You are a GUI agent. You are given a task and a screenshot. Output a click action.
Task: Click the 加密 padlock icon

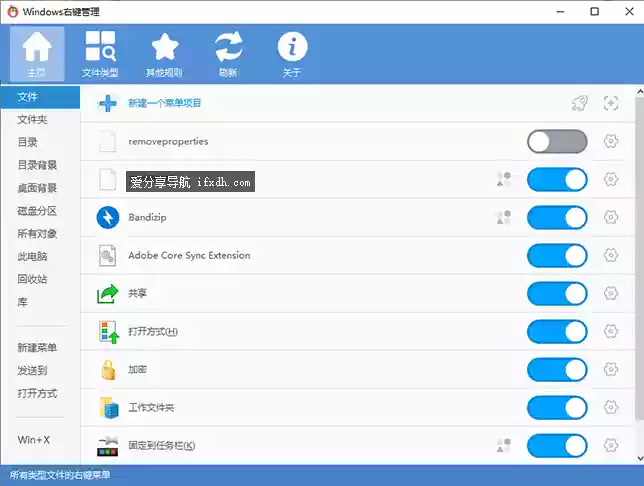pos(108,370)
